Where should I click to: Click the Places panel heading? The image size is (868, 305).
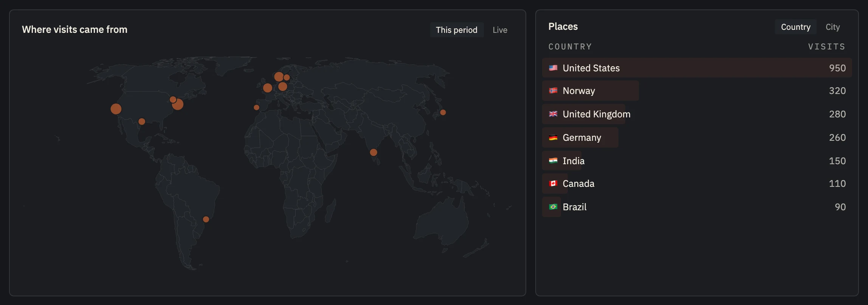pos(563,26)
